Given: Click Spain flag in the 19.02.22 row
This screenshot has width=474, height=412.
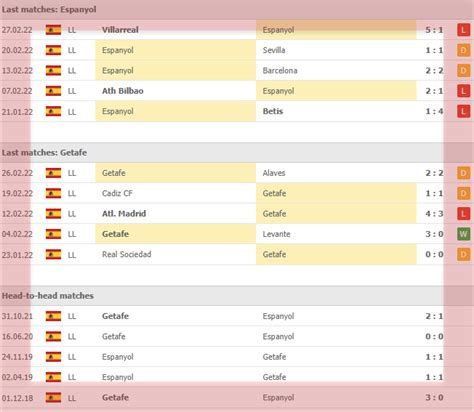Looking at the screenshot, I should point(53,193).
